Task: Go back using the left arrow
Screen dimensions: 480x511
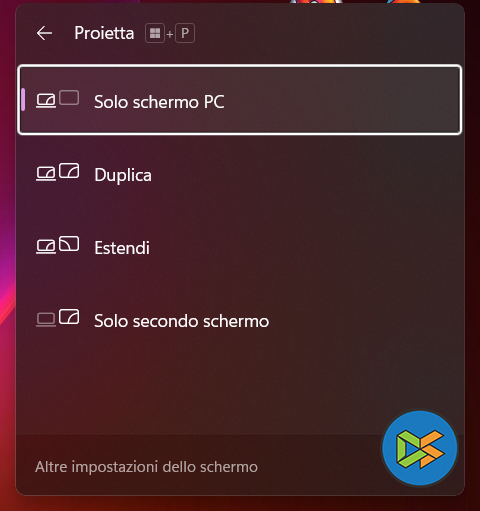Action: pyautogui.click(x=44, y=33)
